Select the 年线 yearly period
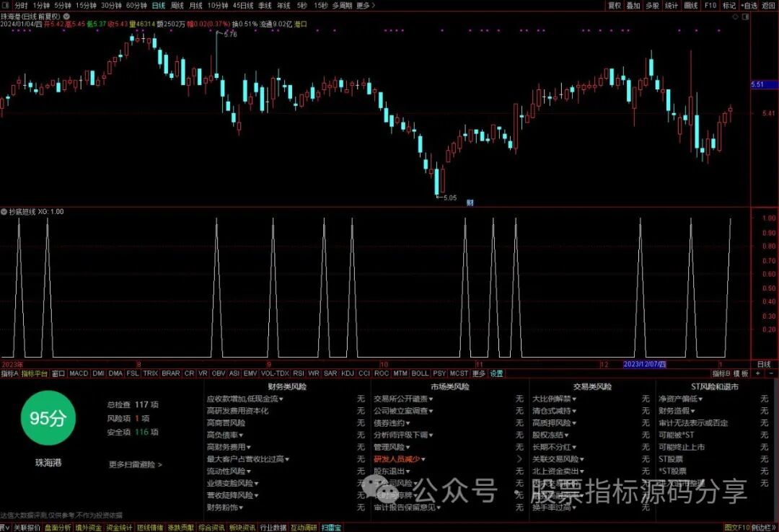 tap(283, 5)
